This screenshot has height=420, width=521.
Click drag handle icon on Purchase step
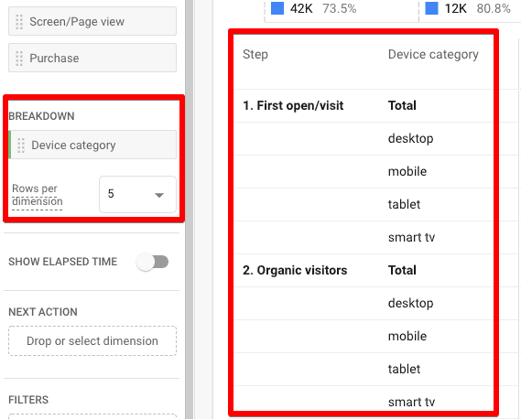pyautogui.click(x=19, y=59)
